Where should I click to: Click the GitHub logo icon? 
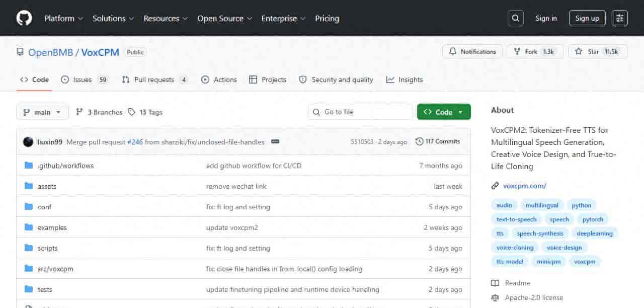[24, 18]
